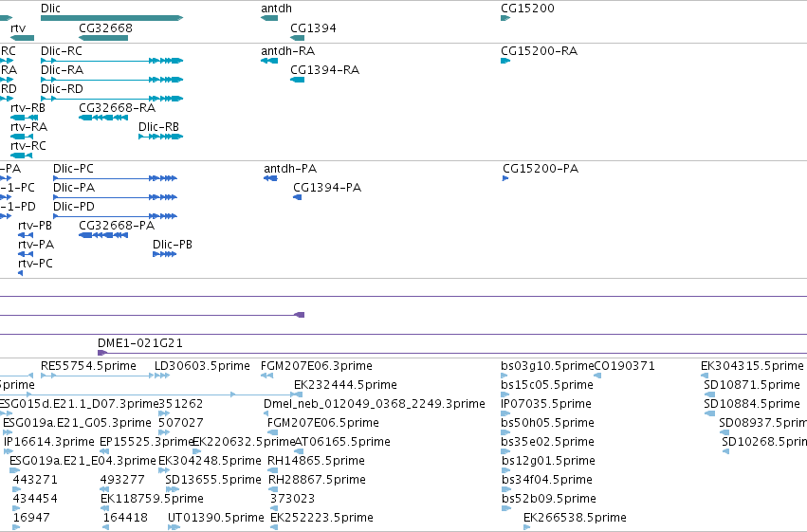Select the 373023 EST feature
807x532 pixels.
[x=274, y=508]
